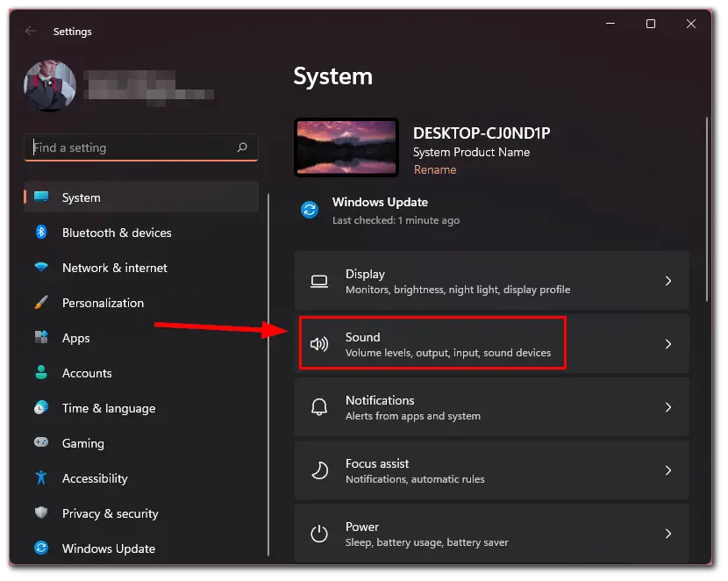This screenshot has height=581, width=728.
Task: Click the Windows Update sync icon in header
Action: click(x=310, y=210)
